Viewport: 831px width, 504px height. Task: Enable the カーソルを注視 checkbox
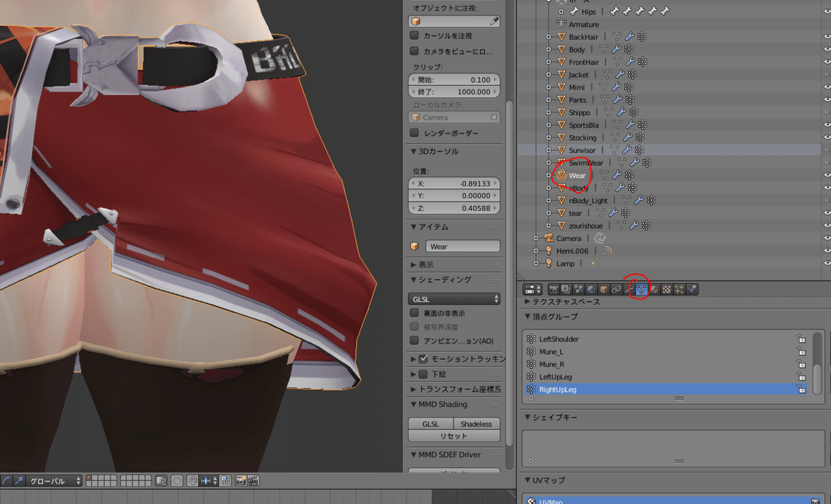tap(415, 35)
